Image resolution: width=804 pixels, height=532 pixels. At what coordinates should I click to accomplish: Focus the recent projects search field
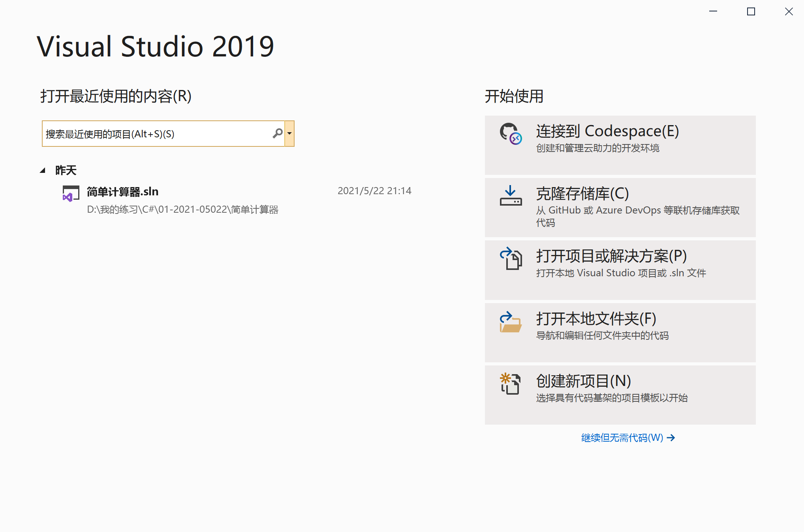pyautogui.click(x=158, y=134)
